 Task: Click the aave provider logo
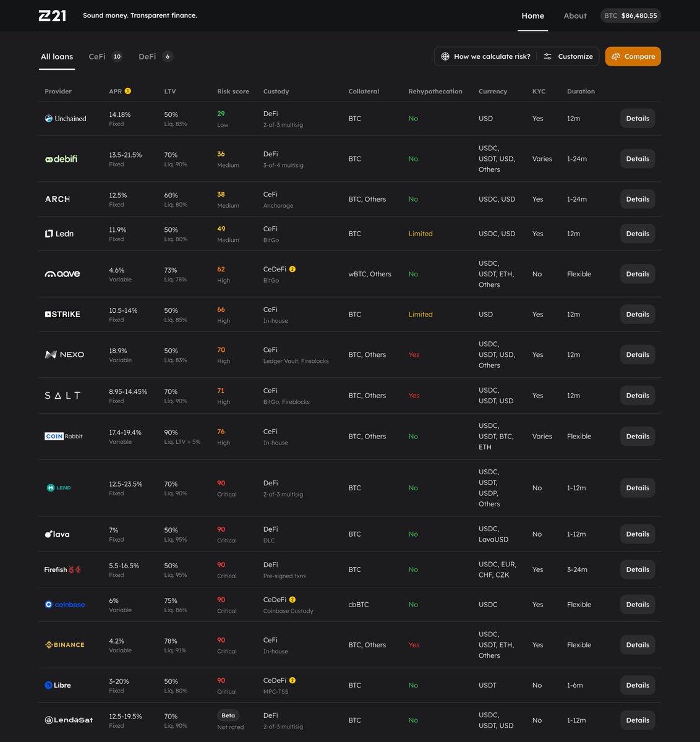point(62,274)
